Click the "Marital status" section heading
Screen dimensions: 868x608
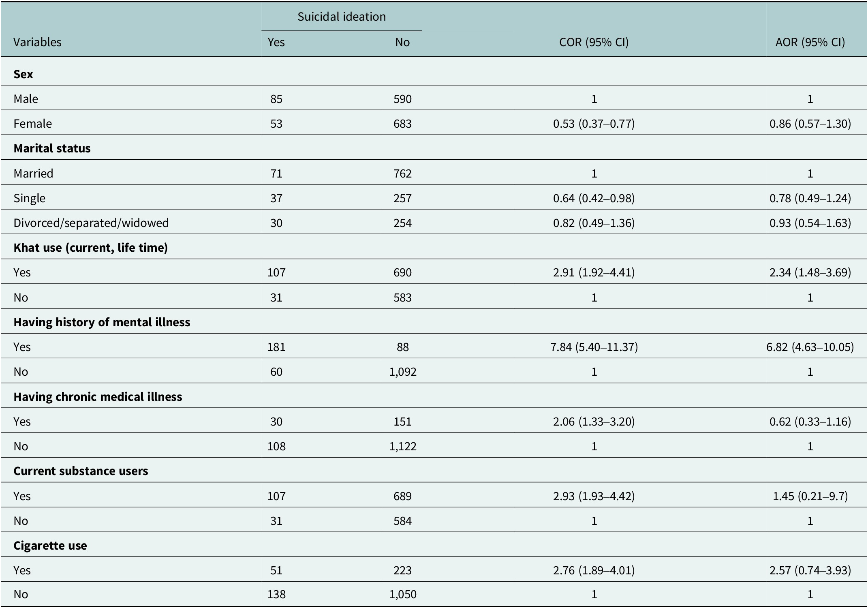(x=52, y=148)
